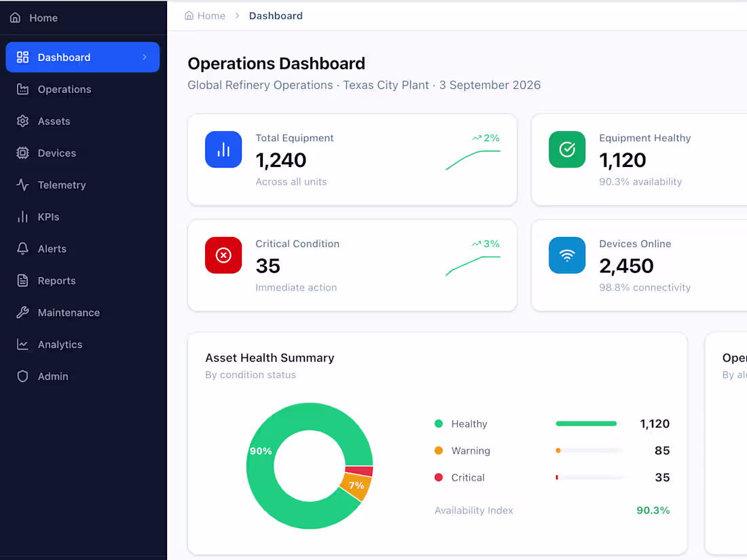
Task: Click the breadcrumb home icon
Action: tap(189, 16)
